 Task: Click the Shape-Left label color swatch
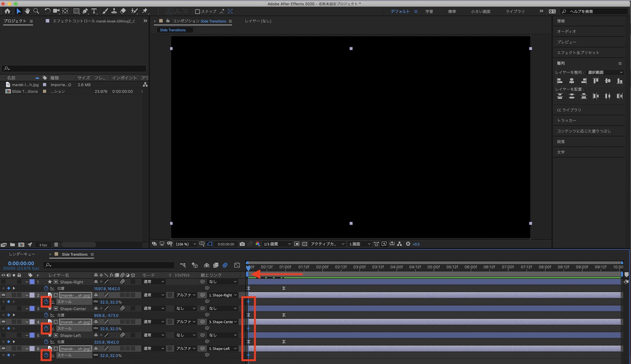click(x=32, y=335)
